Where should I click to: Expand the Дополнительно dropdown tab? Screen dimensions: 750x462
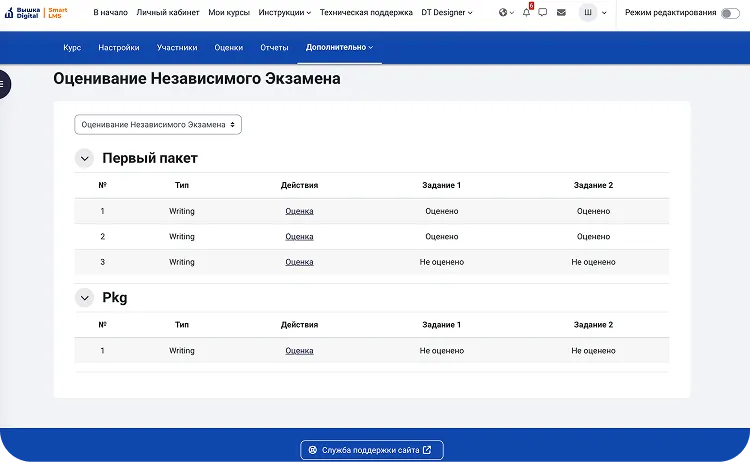[x=339, y=47]
